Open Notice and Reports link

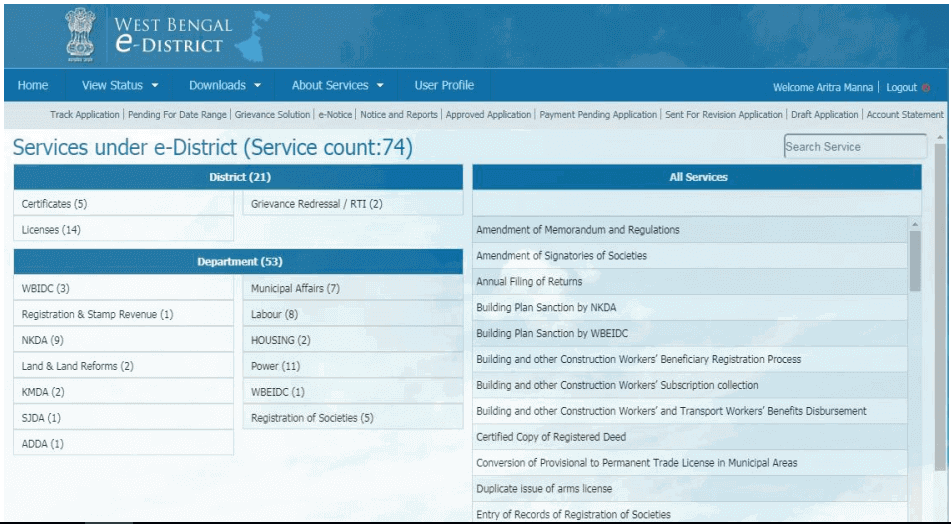click(398, 115)
